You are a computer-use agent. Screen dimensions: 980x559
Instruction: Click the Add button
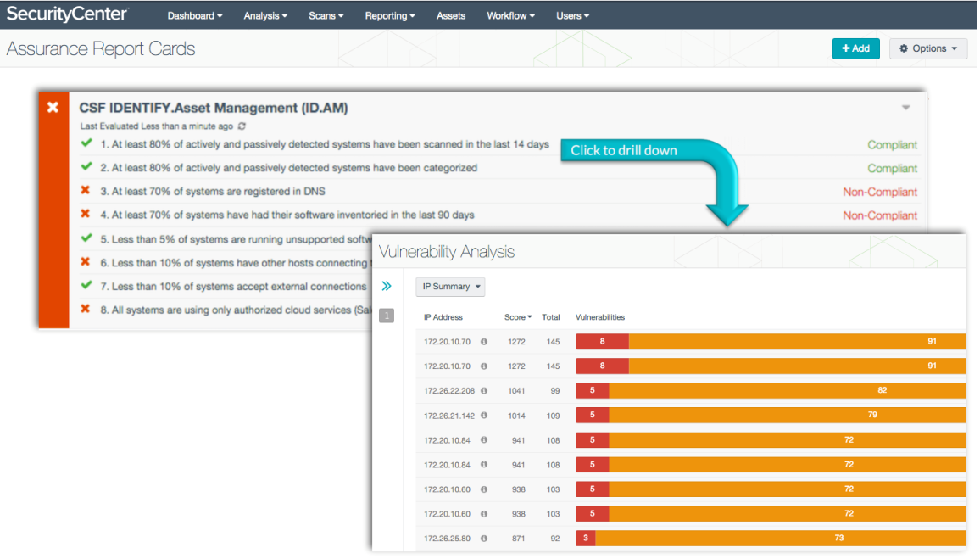[855, 48]
